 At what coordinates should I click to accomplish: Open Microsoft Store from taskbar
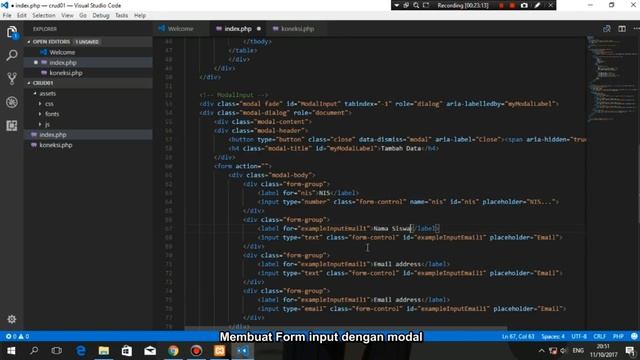coord(127,351)
